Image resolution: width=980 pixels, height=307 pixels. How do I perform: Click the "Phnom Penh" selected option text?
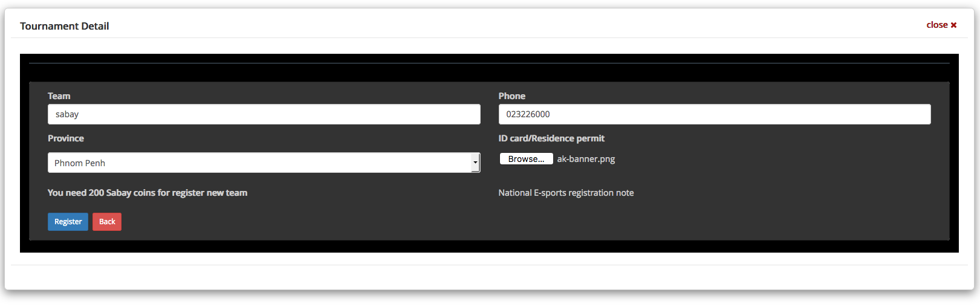pyautogui.click(x=80, y=163)
